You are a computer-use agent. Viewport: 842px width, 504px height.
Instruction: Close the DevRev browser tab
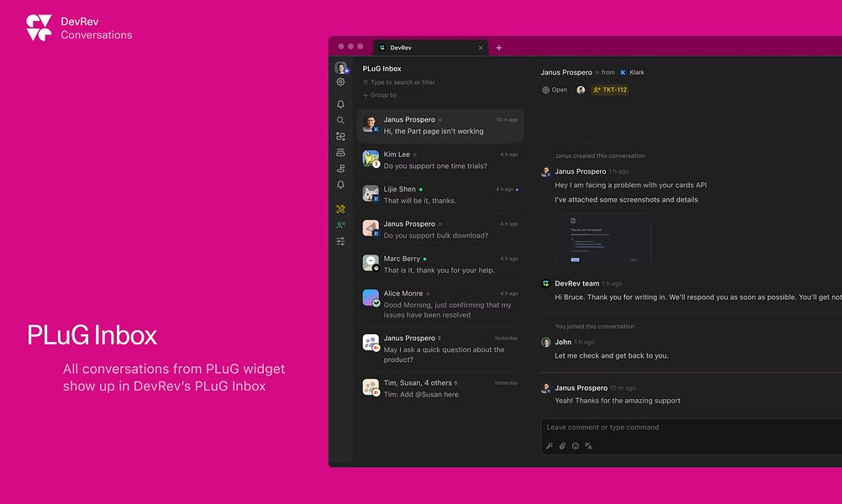[x=481, y=48]
